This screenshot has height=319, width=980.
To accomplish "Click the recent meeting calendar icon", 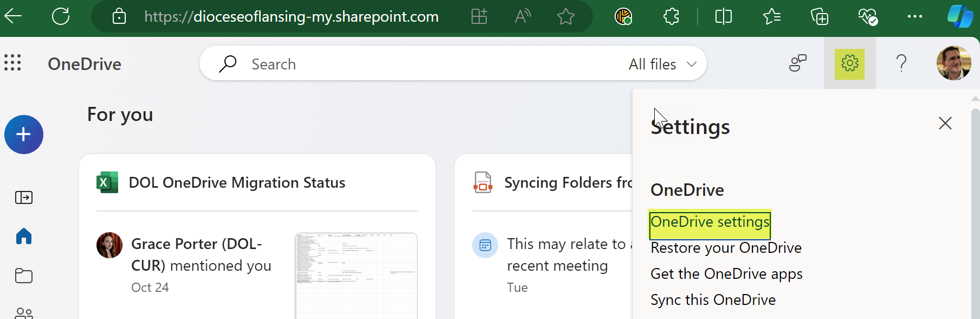I will (x=485, y=245).
